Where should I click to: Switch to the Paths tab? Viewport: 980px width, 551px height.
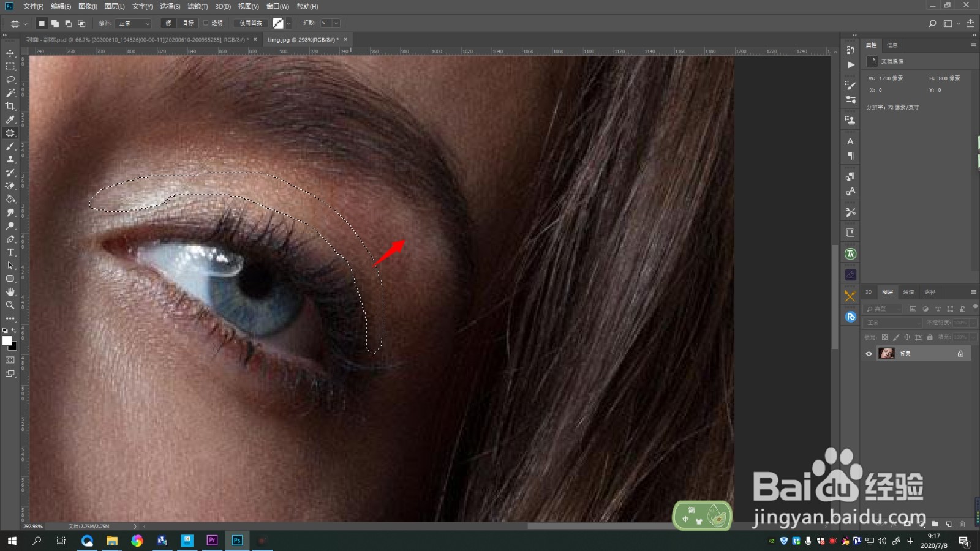[930, 292]
